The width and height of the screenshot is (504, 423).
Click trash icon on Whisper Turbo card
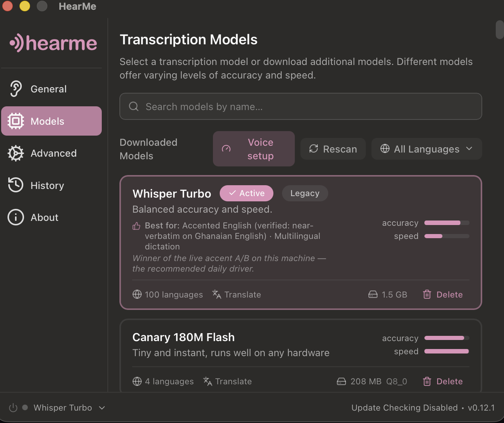pyautogui.click(x=427, y=294)
